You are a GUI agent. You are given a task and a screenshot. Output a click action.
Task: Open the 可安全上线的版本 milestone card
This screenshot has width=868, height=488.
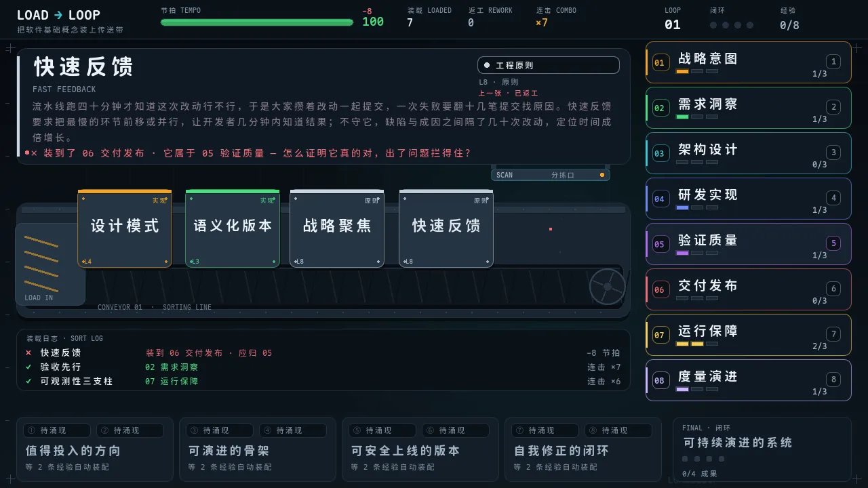pyautogui.click(x=420, y=449)
